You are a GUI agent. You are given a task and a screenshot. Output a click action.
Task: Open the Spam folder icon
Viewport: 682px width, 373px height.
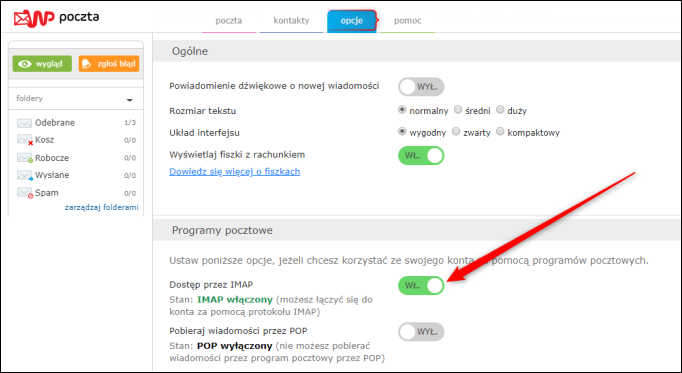click(x=25, y=193)
